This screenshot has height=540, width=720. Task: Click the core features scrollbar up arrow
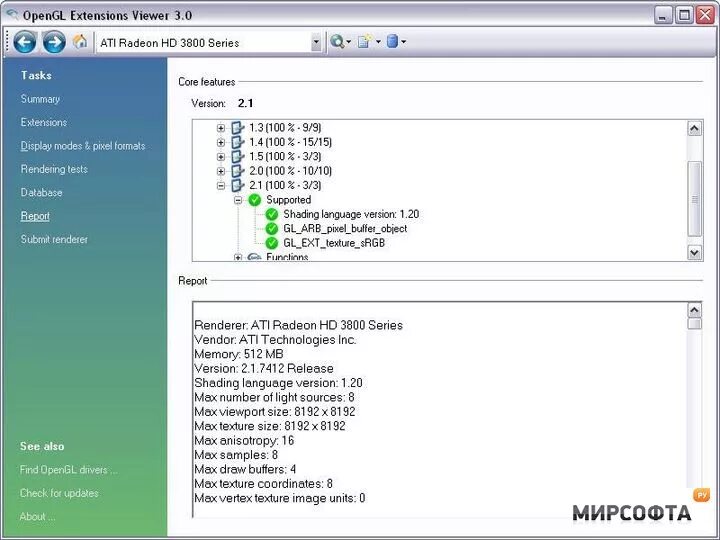694,129
